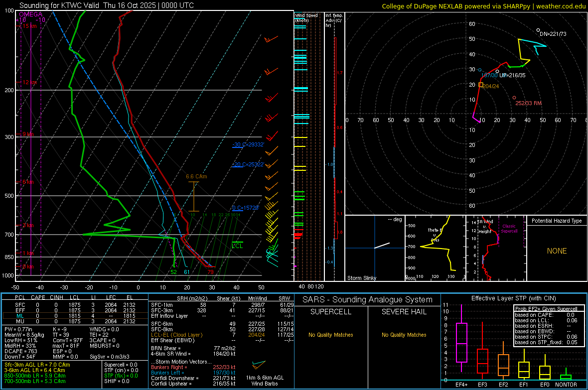Click the 15 km height label
This screenshot has width=588, height=390.
coord(29,26)
